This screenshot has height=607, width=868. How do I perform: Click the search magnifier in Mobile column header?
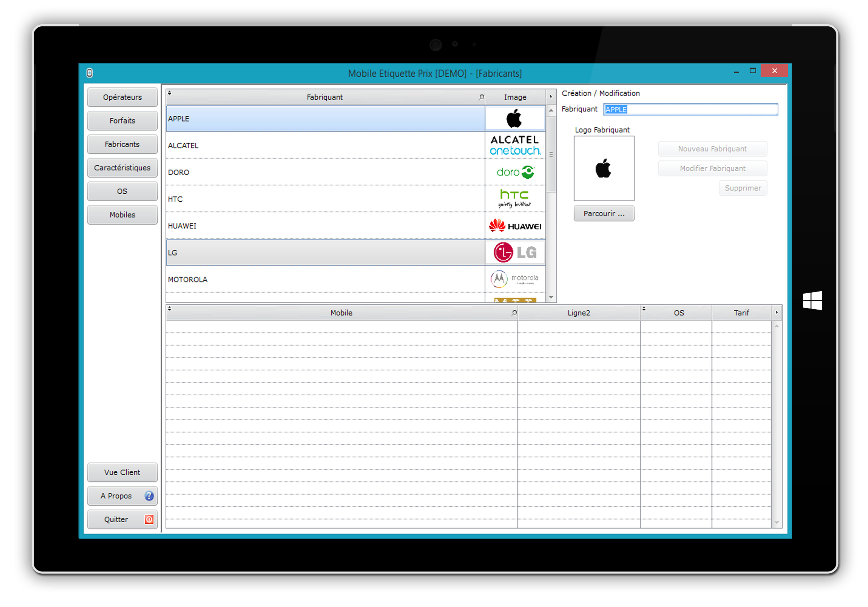pos(514,313)
